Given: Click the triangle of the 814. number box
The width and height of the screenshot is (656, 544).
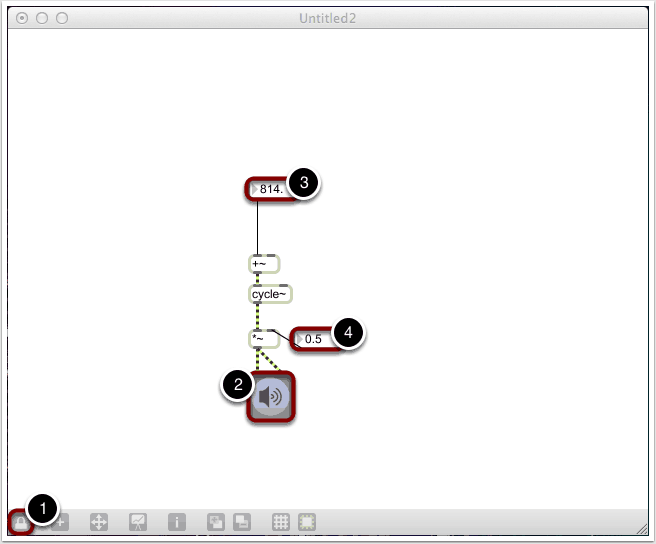Looking at the screenshot, I should coord(254,189).
